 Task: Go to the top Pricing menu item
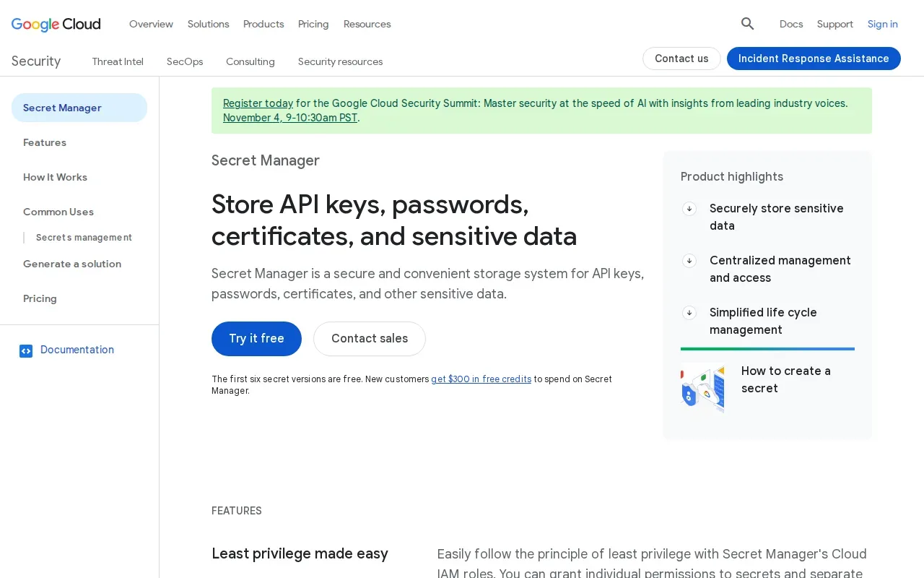(x=313, y=24)
